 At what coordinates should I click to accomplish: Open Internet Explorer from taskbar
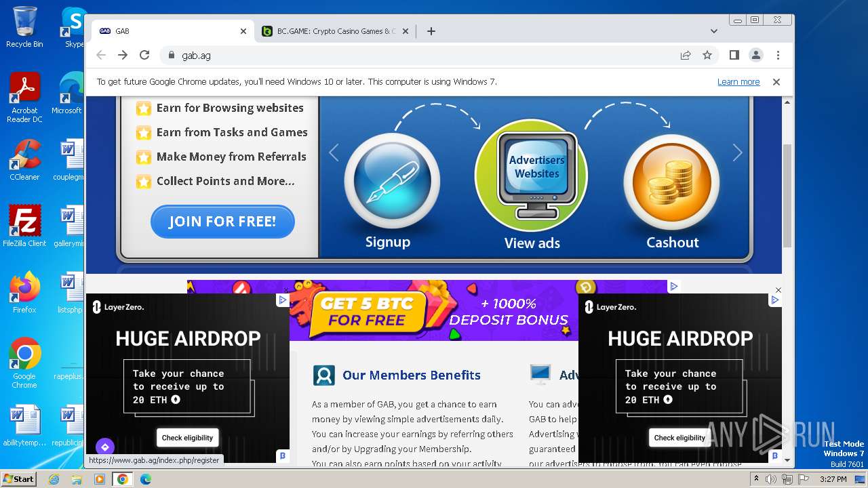tap(54, 479)
